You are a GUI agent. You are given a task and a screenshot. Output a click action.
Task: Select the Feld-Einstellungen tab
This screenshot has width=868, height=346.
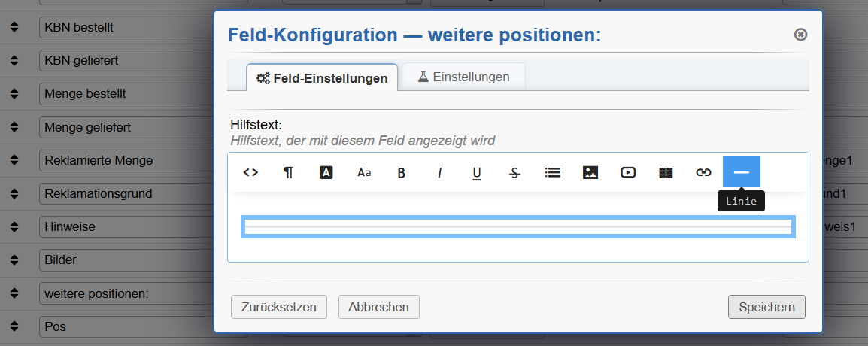(322, 78)
